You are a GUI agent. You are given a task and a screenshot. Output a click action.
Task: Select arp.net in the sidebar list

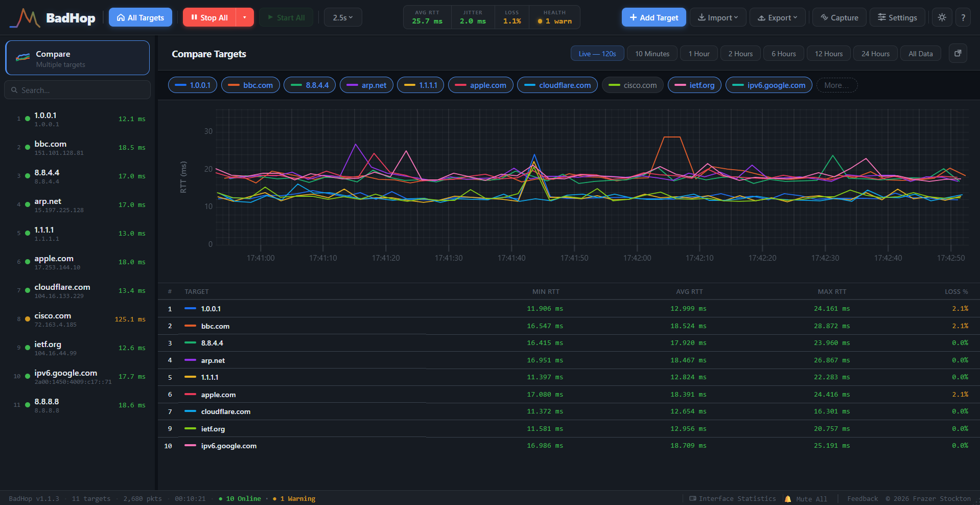78,205
